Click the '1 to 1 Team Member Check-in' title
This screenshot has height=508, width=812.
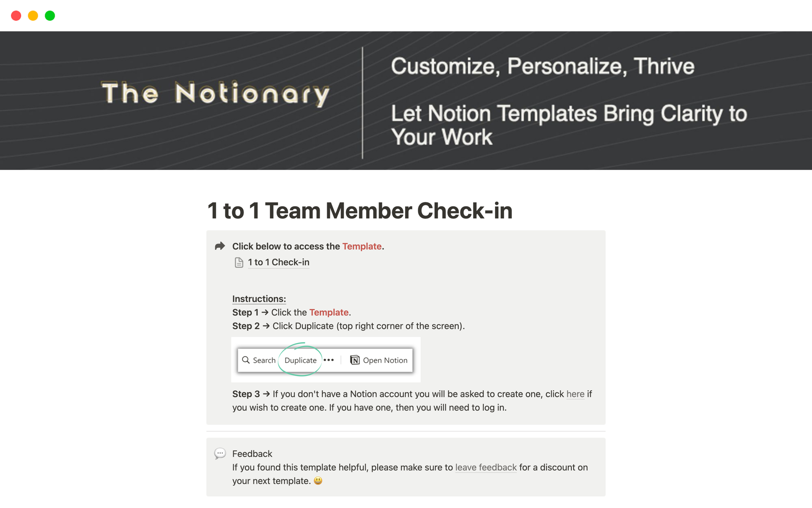359,210
